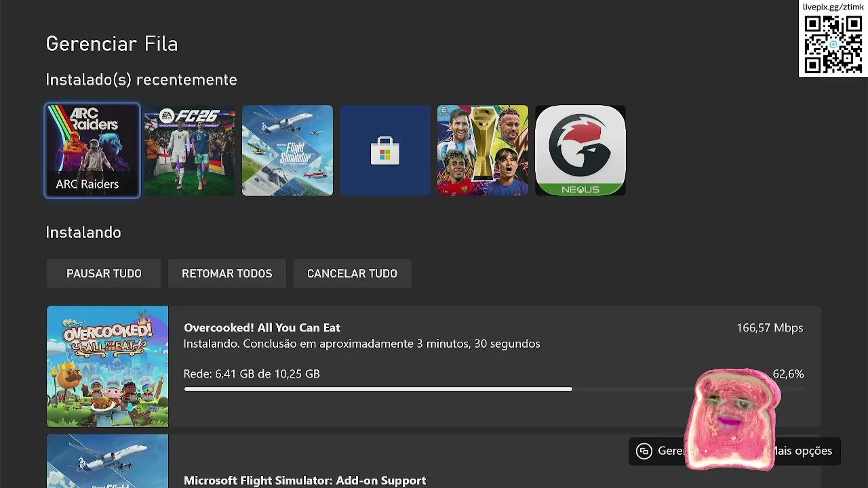
Task: Open the Nexus app tile
Action: tap(580, 150)
